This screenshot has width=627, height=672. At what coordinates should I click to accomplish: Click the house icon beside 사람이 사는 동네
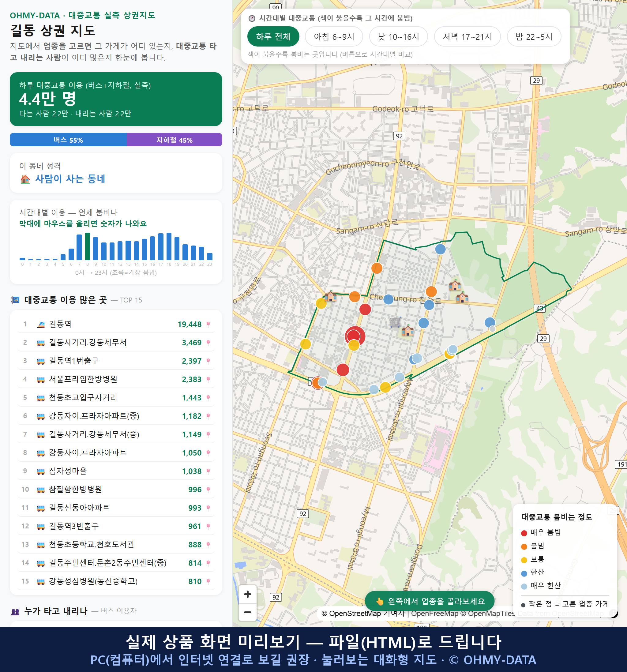point(25,179)
